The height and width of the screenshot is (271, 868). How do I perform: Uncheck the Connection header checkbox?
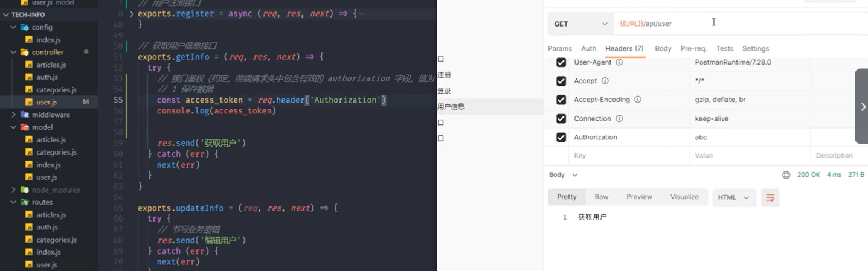[x=561, y=118]
